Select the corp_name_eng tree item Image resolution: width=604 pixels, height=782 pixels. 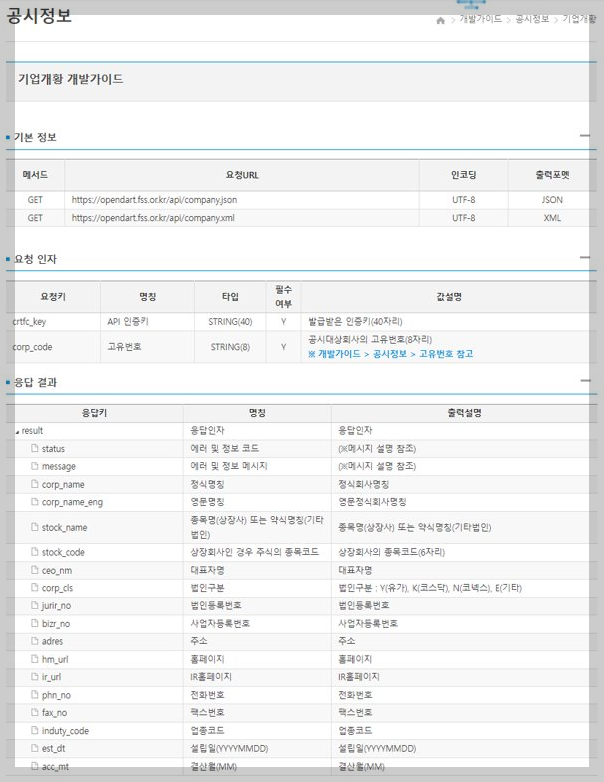tap(72, 502)
